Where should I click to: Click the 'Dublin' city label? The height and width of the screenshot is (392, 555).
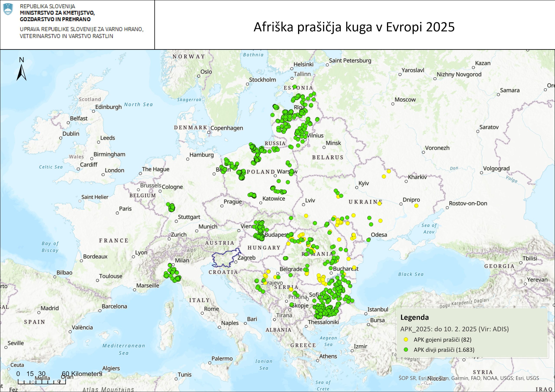(x=71, y=134)
